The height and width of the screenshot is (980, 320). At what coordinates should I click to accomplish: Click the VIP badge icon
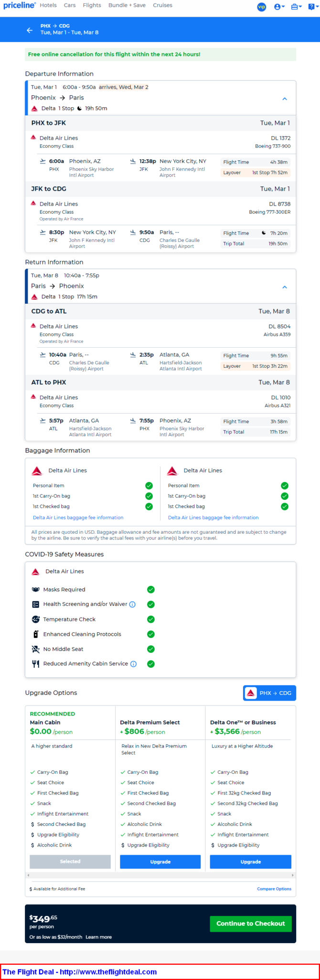262,7
